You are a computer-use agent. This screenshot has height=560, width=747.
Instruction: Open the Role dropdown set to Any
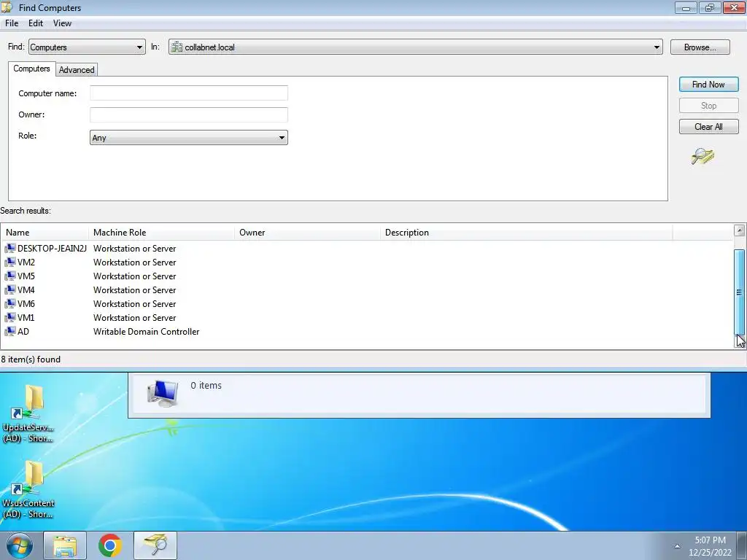click(x=189, y=138)
